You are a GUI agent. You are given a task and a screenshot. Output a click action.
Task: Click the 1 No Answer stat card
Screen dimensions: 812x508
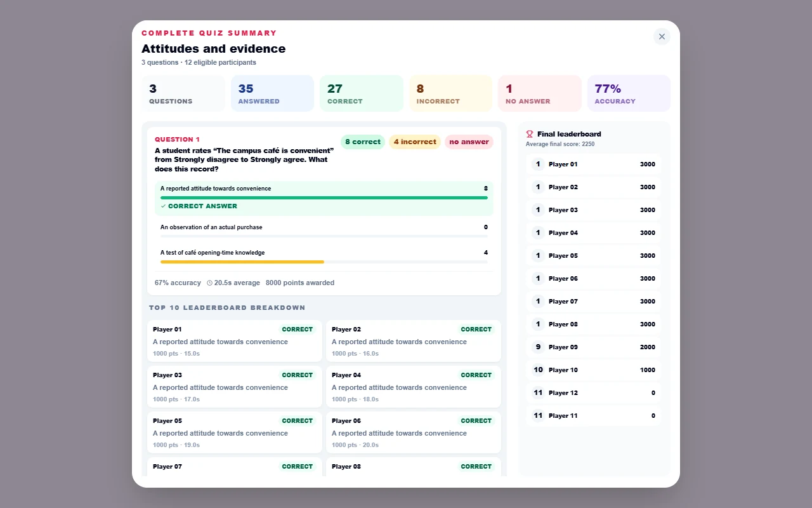click(540, 93)
